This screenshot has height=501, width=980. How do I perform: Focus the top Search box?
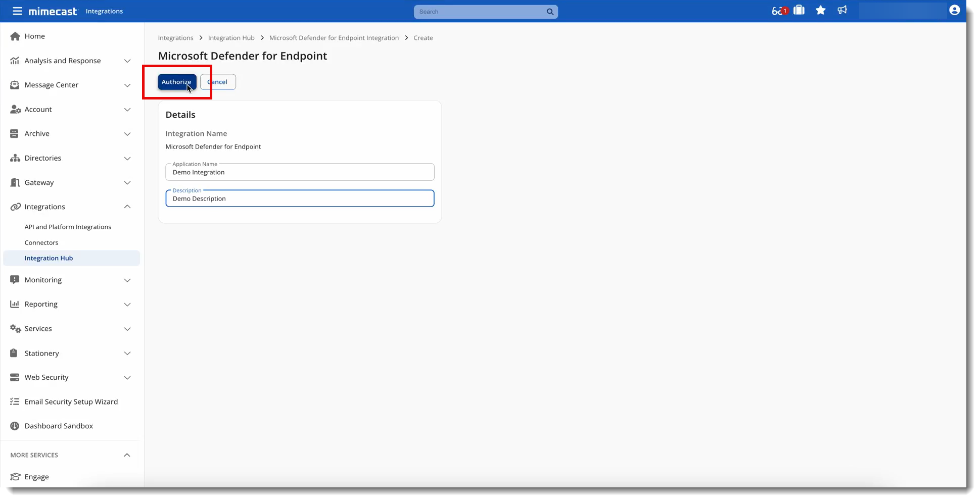click(x=480, y=12)
